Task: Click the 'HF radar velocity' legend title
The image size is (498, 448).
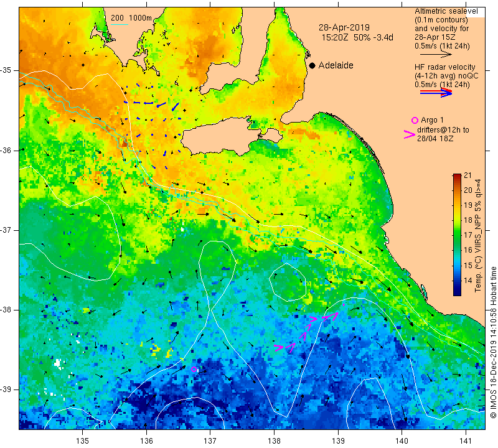Action: click(444, 67)
